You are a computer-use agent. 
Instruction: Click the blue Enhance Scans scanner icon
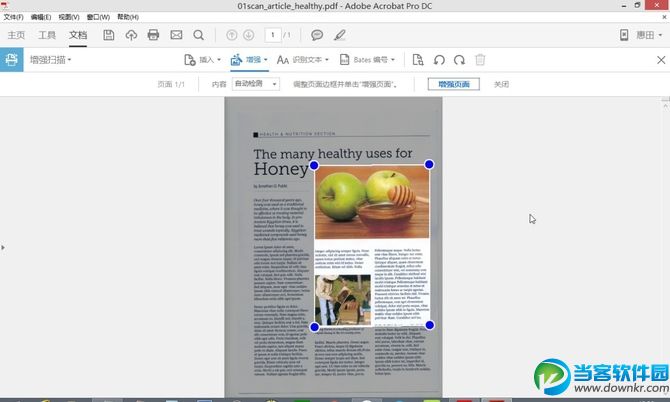click(x=12, y=60)
